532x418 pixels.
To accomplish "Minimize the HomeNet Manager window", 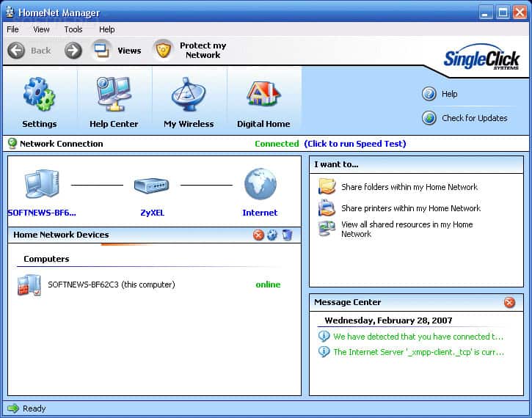I will pos(486,12).
